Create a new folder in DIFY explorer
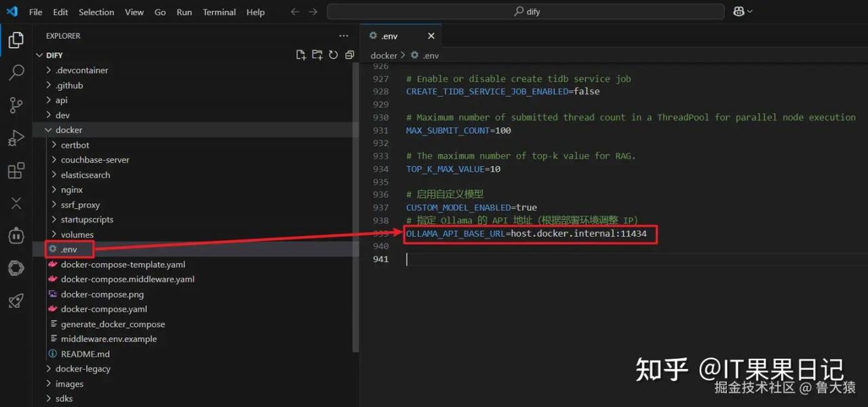 [x=317, y=55]
